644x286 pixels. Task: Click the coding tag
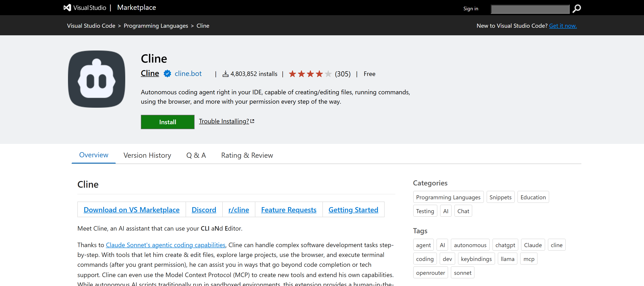pyautogui.click(x=425, y=259)
